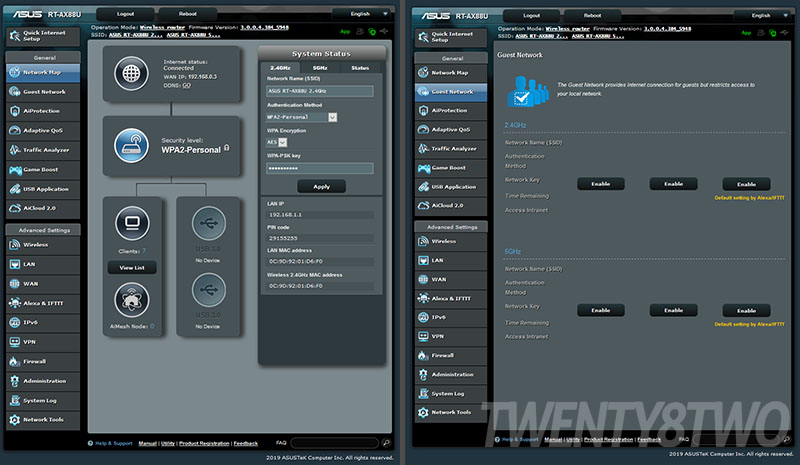This screenshot has height=465, width=800.
Task: Open Network Tools in right window sidebar
Action: pyautogui.click(x=451, y=412)
